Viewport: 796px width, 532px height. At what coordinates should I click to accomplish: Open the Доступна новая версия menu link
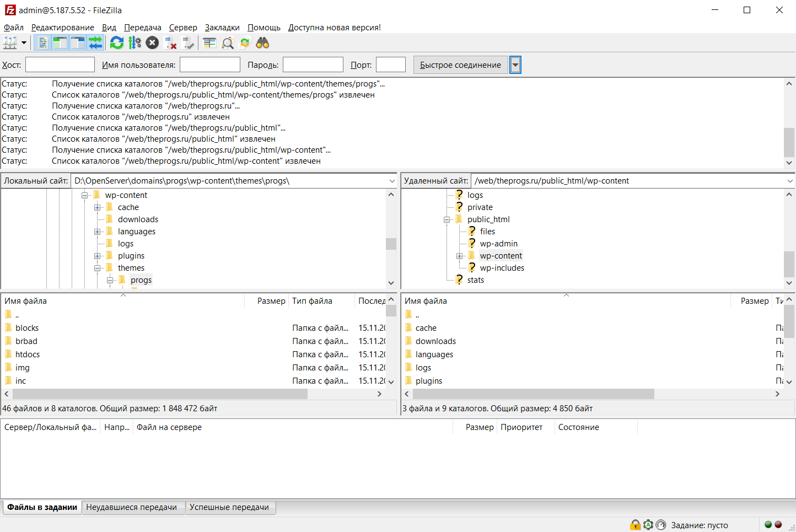tap(334, 28)
